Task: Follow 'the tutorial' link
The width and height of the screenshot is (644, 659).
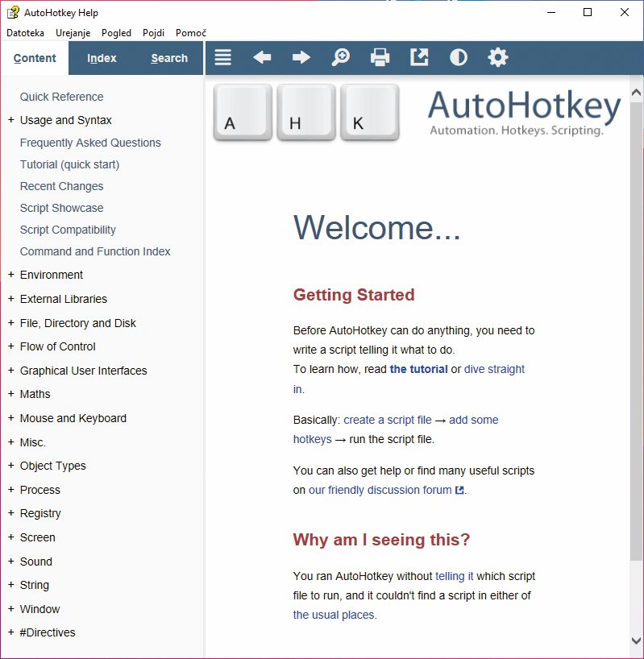Action: click(418, 369)
